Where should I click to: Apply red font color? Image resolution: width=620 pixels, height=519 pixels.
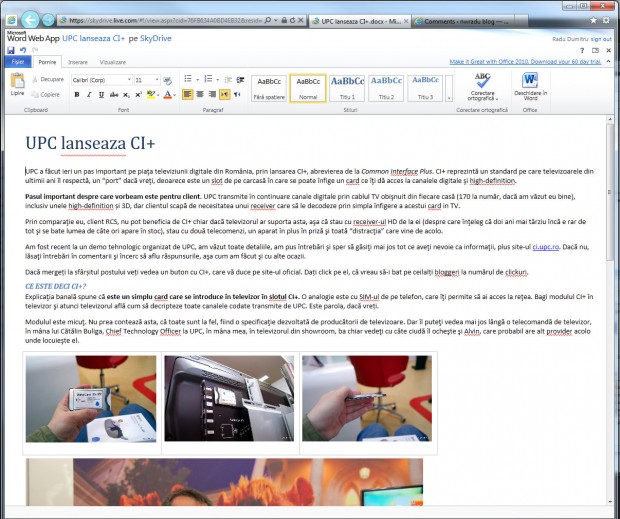pyautogui.click(x=168, y=94)
